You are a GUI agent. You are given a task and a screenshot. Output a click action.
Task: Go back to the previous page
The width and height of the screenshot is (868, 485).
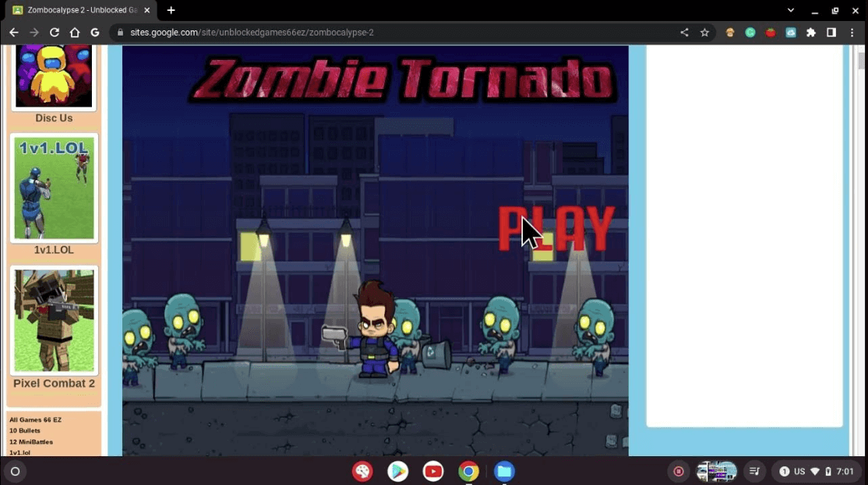click(x=14, y=33)
